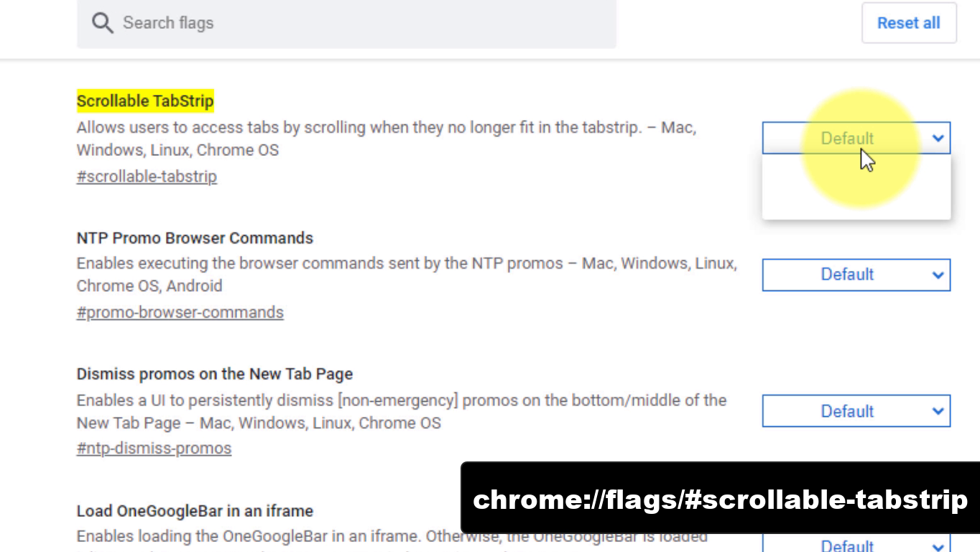Click the magnifying glass search icon
Image resolution: width=980 pixels, height=552 pixels.
(102, 23)
